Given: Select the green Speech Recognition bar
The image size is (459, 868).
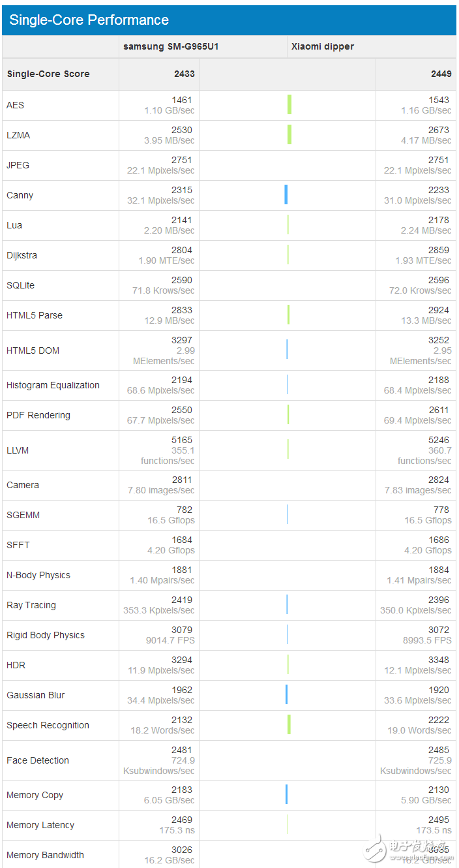Looking at the screenshot, I should (289, 724).
